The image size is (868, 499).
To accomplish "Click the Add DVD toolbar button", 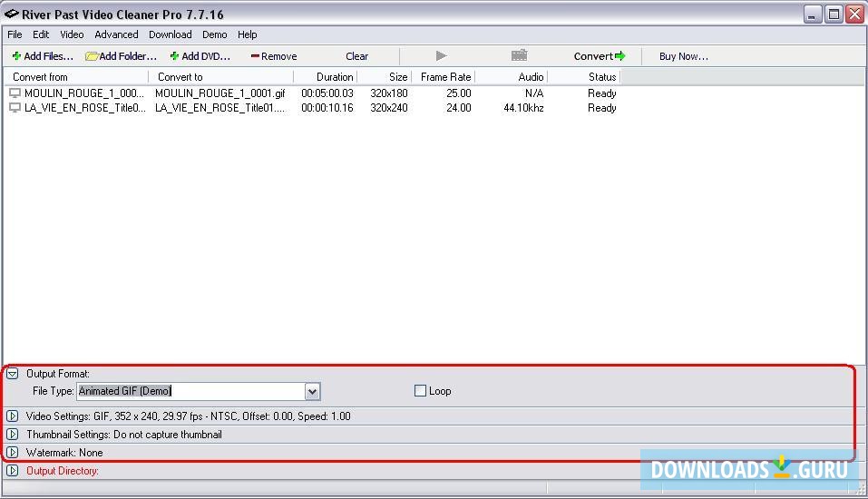I will click(x=200, y=56).
